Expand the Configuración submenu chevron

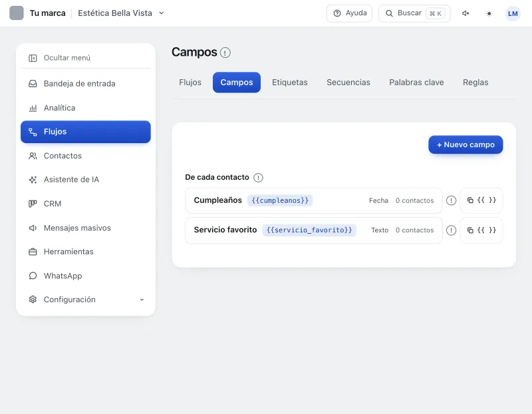[x=142, y=300]
